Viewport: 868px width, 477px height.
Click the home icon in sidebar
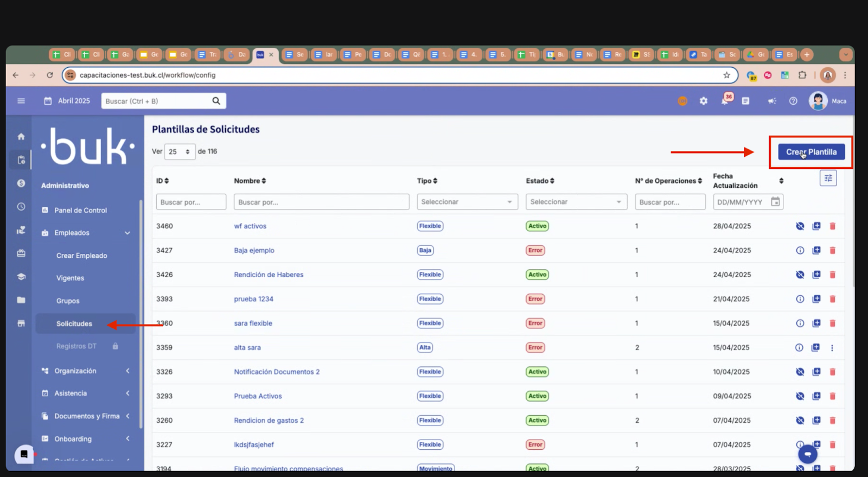[21, 137]
